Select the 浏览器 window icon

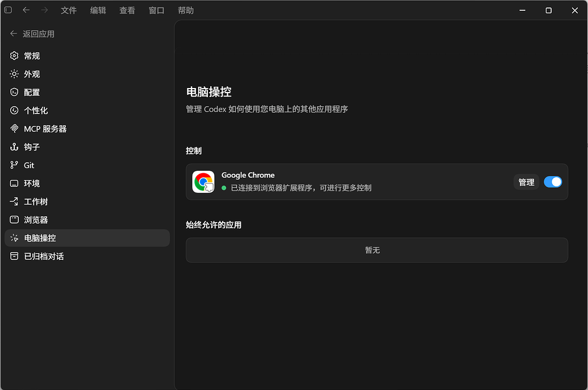coord(14,220)
